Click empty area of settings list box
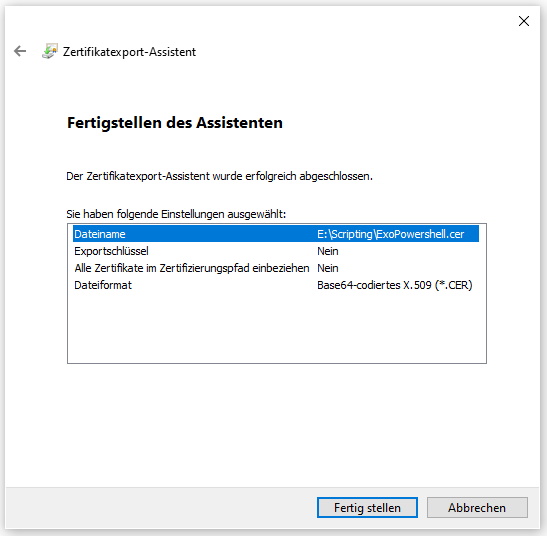 (x=277, y=328)
